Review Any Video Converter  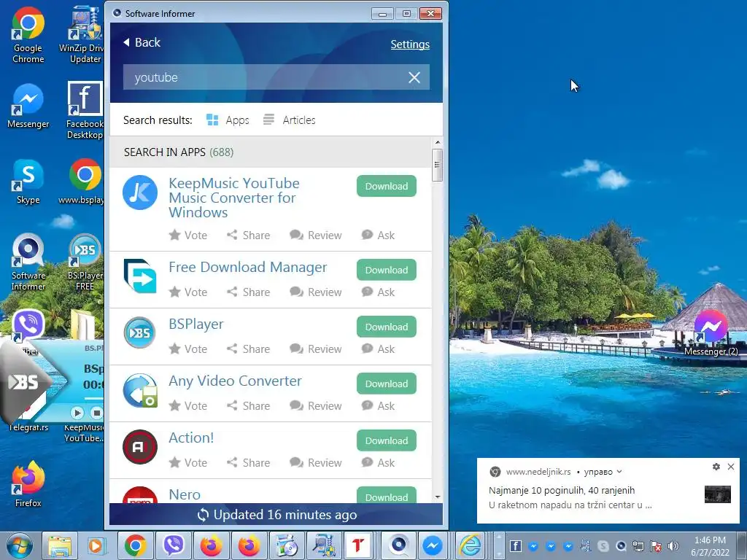315,405
